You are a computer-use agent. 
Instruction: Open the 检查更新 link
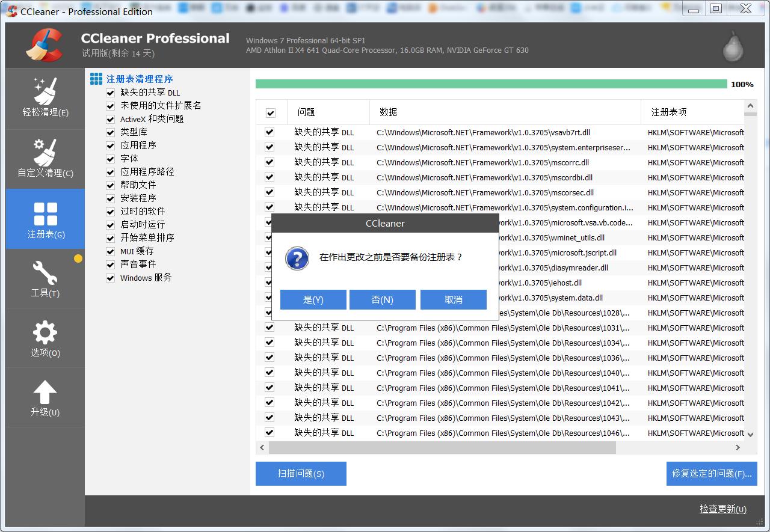coord(722,509)
